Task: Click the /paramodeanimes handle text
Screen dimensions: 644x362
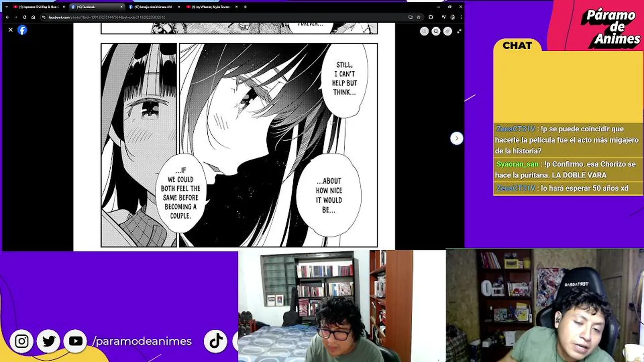Action: click(x=142, y=341)
